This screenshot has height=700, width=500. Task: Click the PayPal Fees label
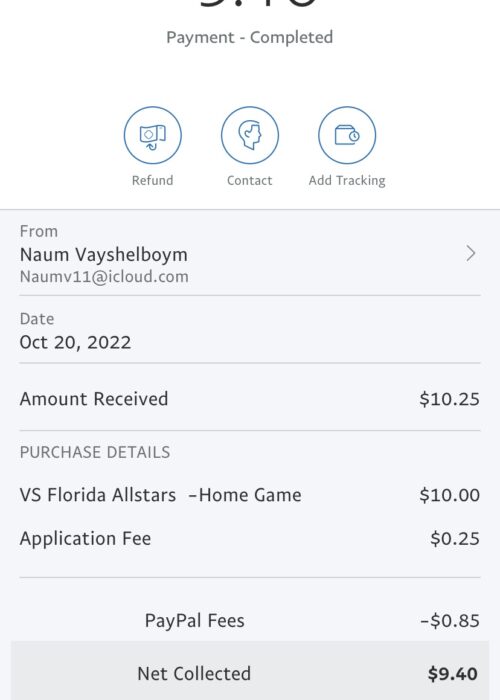[195, 621]
